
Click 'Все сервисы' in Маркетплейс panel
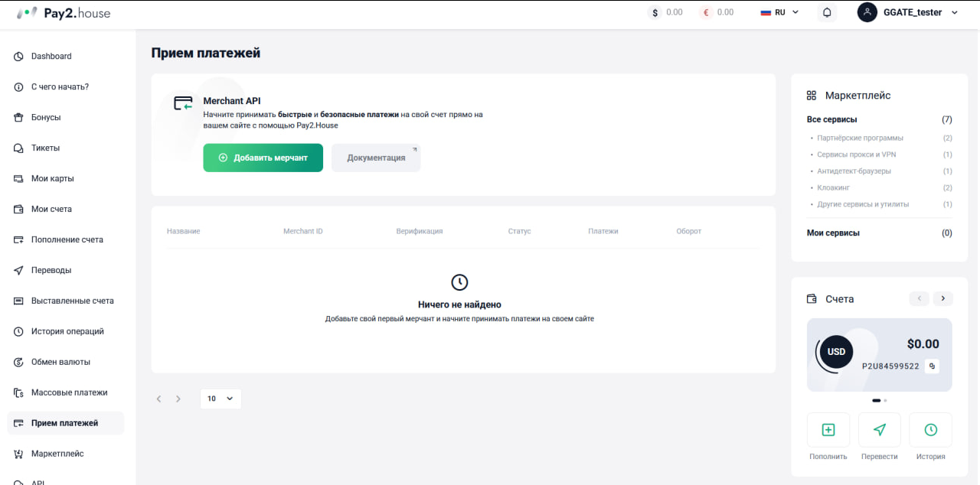click(832, 119)
